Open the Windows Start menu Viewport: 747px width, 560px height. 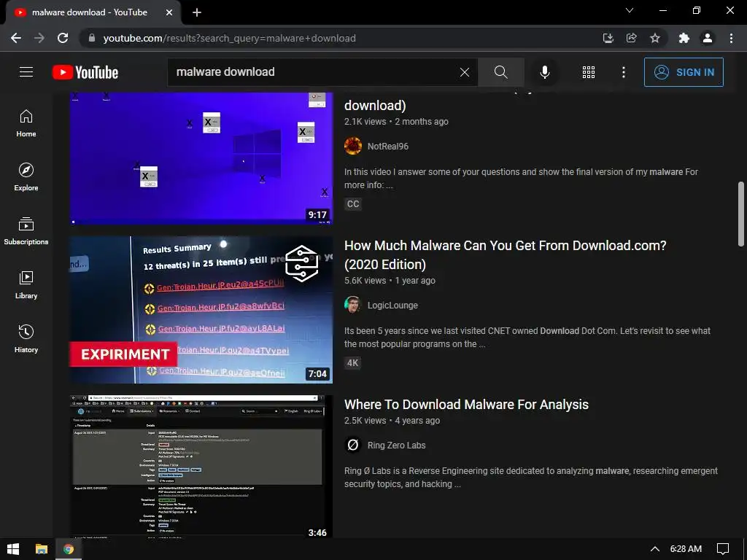tap(13, 549)
